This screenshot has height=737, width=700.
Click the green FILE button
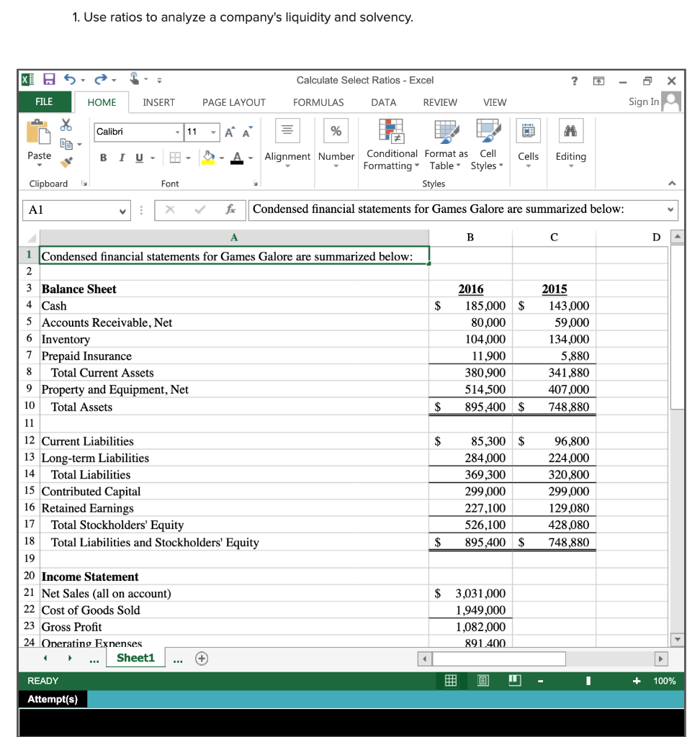[x=44, y=102]
